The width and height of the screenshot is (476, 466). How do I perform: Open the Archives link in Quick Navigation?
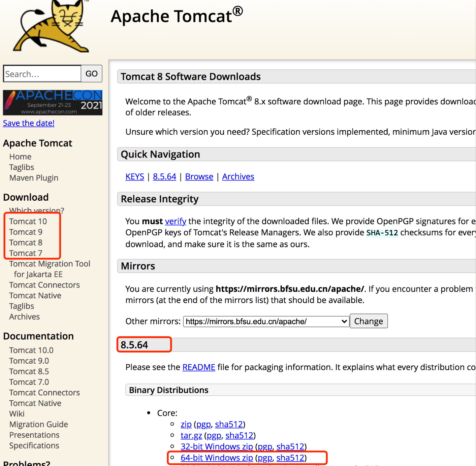238,177
